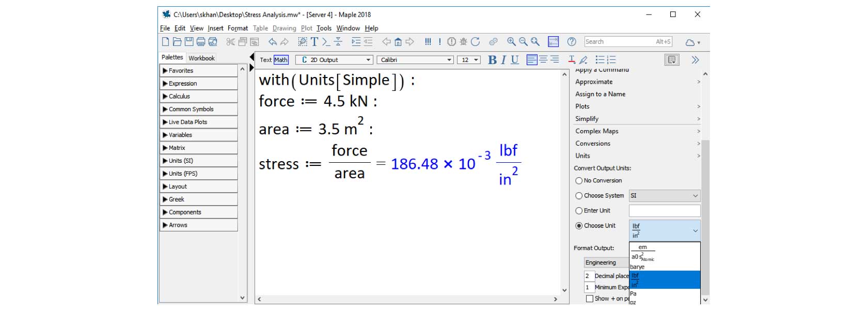Click the Save file icon
This screenshot has width=868, height=310.
tap(189, 42)
